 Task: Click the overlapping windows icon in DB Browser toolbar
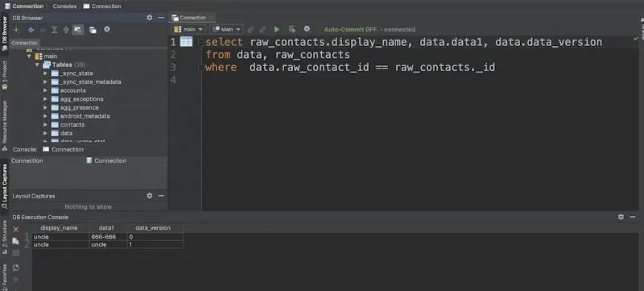tap(93, 30)
